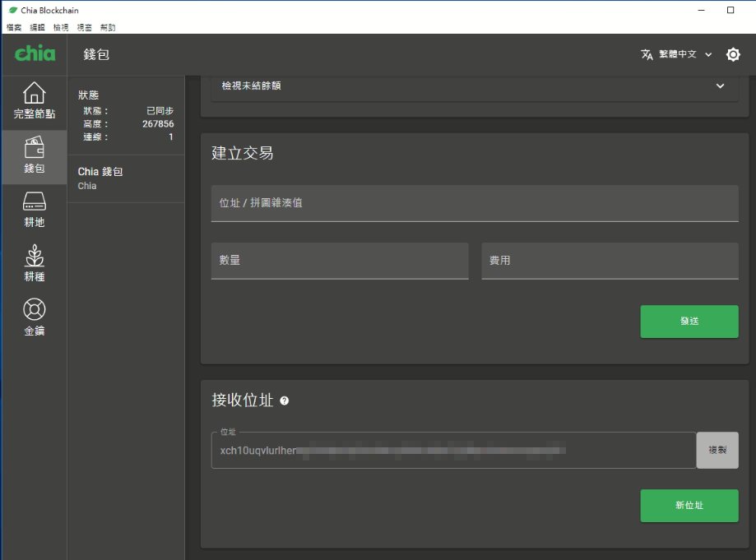756x560 pixels.
Task: Click the 位址 / 拼圖雜湊值 input field
Action: coord(474,203)
